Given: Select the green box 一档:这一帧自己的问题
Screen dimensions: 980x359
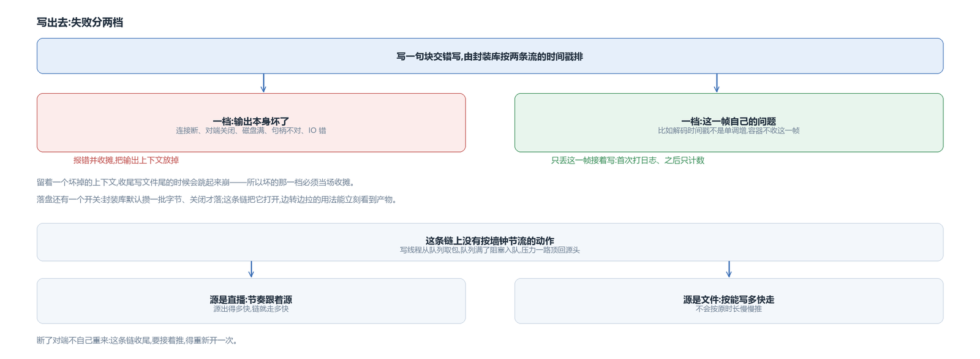Looking at the screenshot, I should point(729,123).
